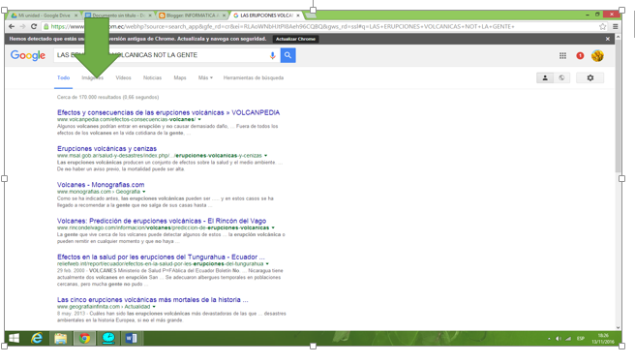Open new tab button

pyautogui.click(x=310, y=15)
